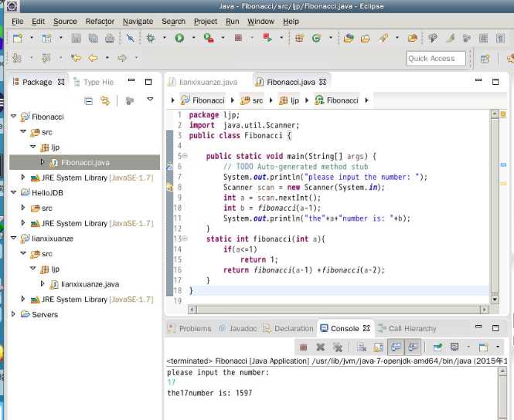Click the Open Task folder icon
Viewport: 514px width, 420px height.
pyautogui.click(x=365, y=39)
